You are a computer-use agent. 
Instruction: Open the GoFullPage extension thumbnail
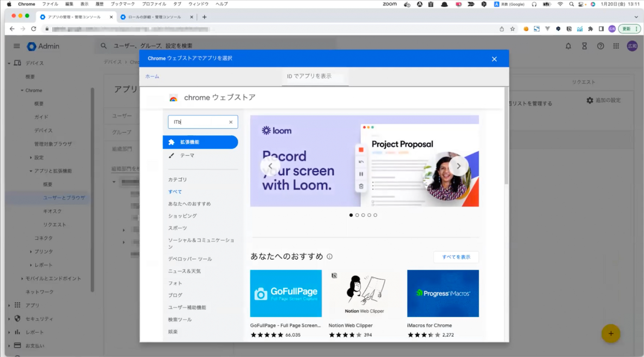pyautogui.click(x=286, y=293)
